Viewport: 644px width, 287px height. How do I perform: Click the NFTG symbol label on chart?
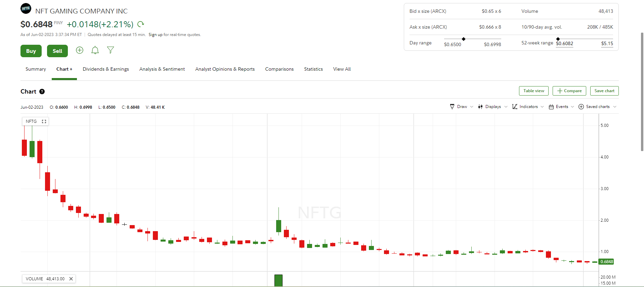pyautogui.click(x=31, y=121)
